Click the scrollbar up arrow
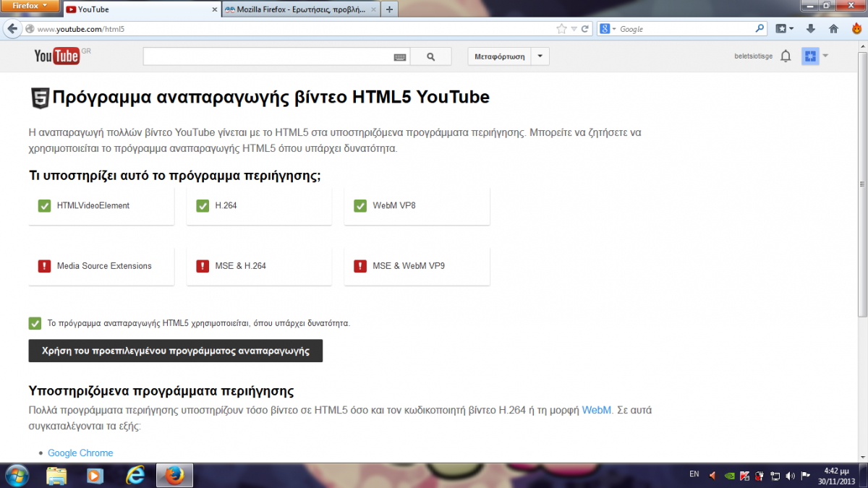868x488 pixels. 862,46
